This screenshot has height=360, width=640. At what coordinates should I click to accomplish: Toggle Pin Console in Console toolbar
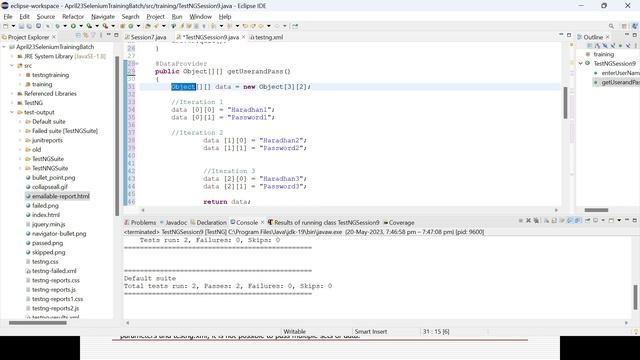coord(588,220)
